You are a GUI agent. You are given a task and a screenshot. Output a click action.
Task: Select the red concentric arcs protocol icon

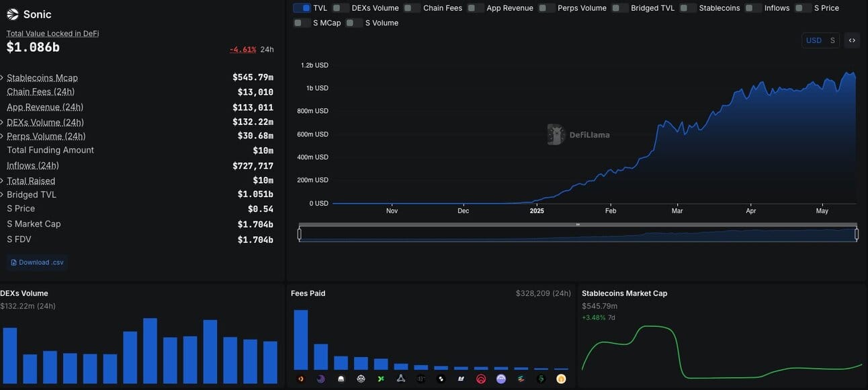point(481,379)
